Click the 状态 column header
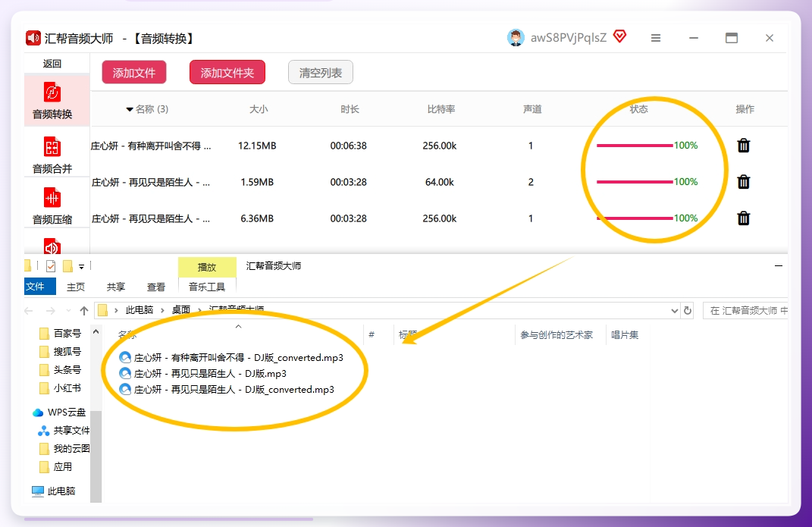This screenshot has width=812, height=527. (638, 109)
